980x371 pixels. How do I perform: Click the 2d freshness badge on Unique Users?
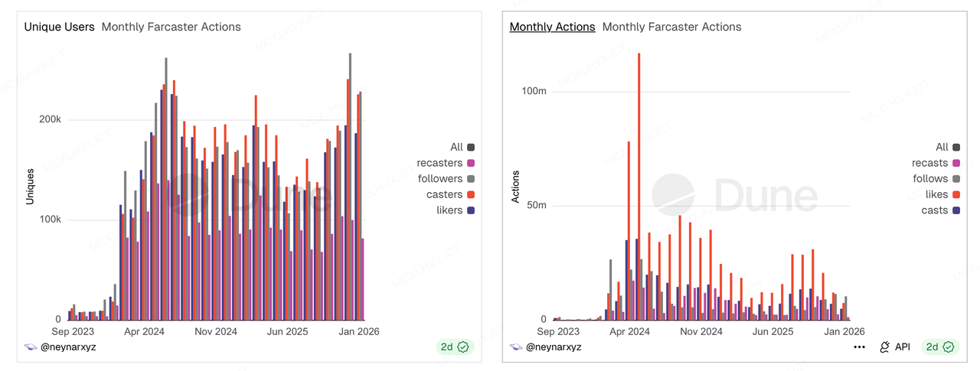(456, 347)
